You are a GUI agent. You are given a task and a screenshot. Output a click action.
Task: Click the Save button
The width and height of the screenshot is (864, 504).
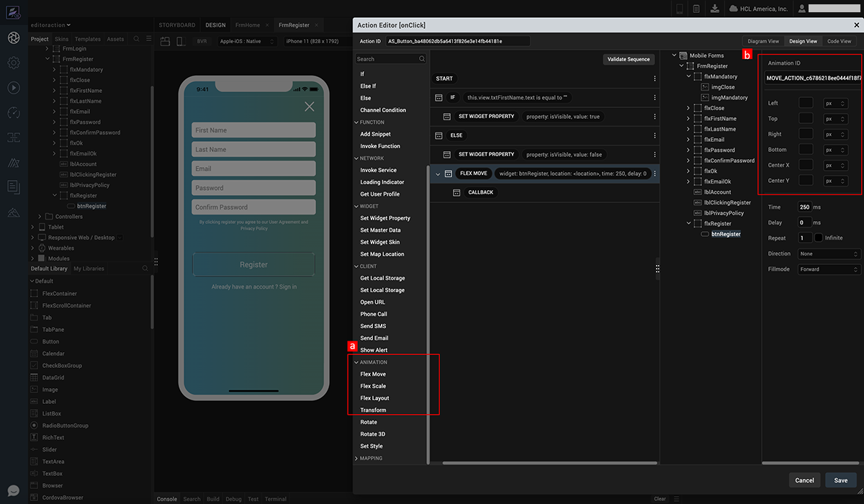click(x=840, y=480)
